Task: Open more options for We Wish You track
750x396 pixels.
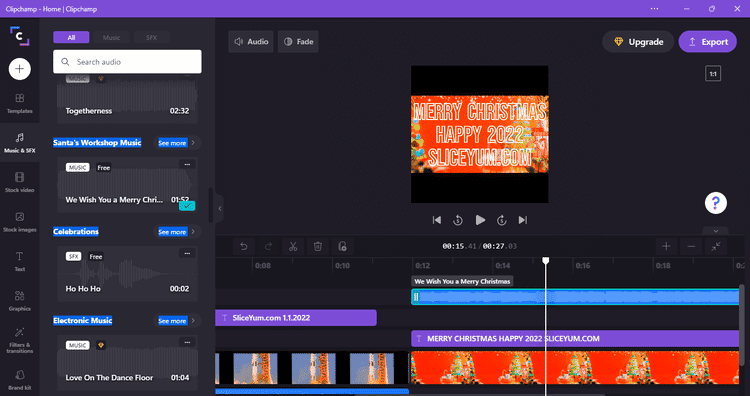Action: click(x=187, y=165)
